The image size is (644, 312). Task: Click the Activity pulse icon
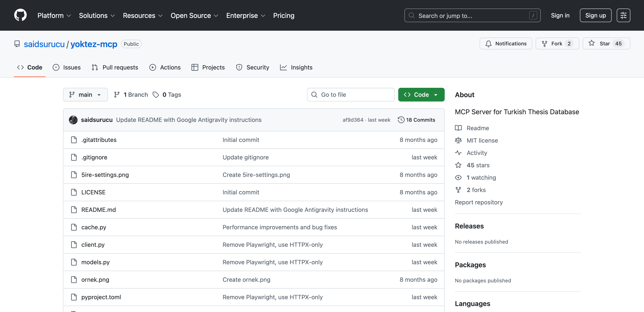(x=458, y=153)
